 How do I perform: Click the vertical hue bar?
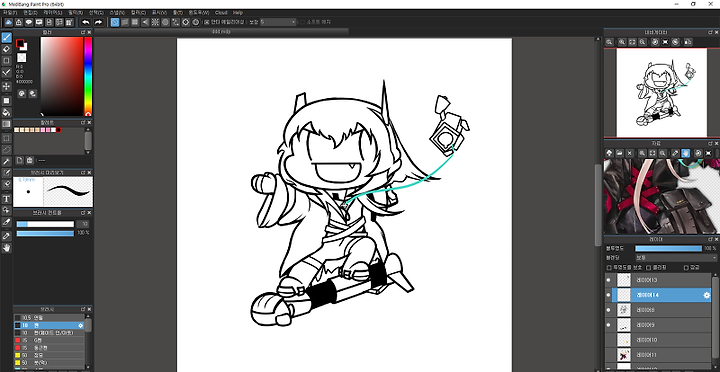(x=88, y=76)
